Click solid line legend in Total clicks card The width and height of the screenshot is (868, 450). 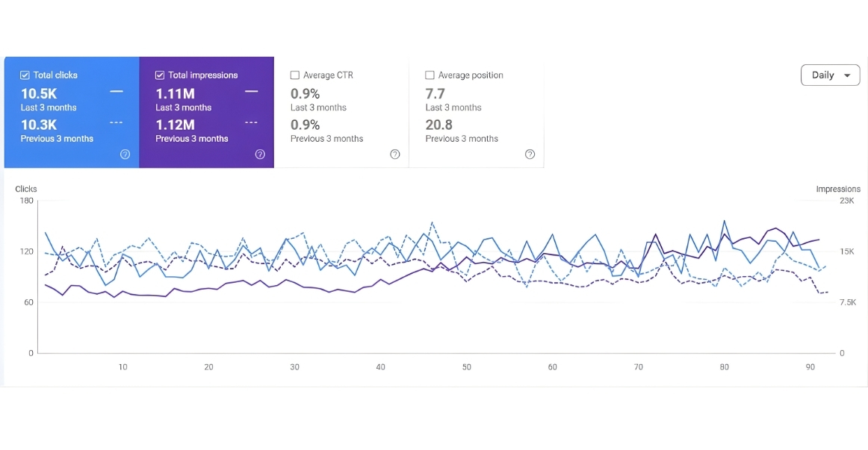pos(117,92)
